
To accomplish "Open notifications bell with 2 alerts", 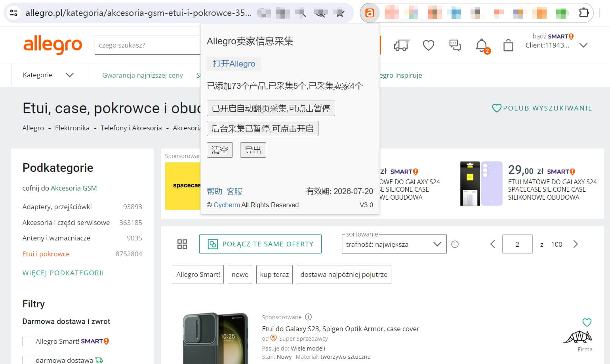I will (x=482, y=46).
